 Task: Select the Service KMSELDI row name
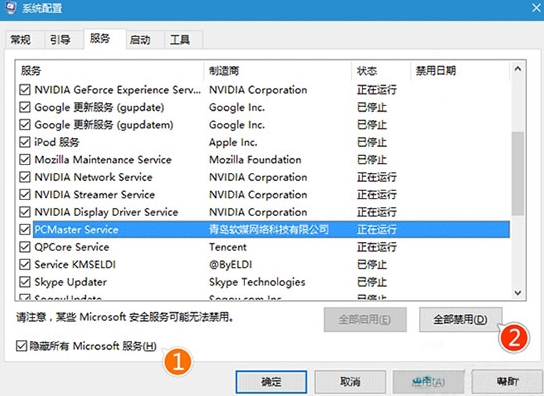(75, 264)
